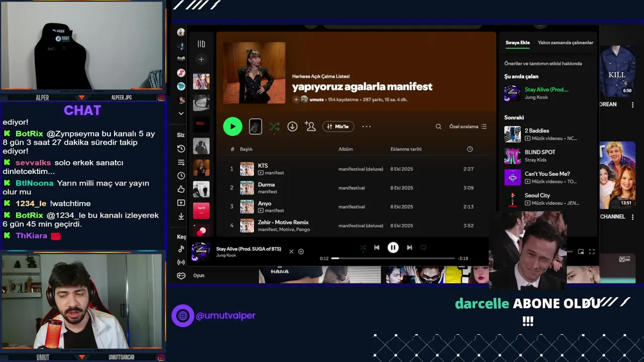
Task: Open the playlist cover image
Action: (x=254, y=73)
